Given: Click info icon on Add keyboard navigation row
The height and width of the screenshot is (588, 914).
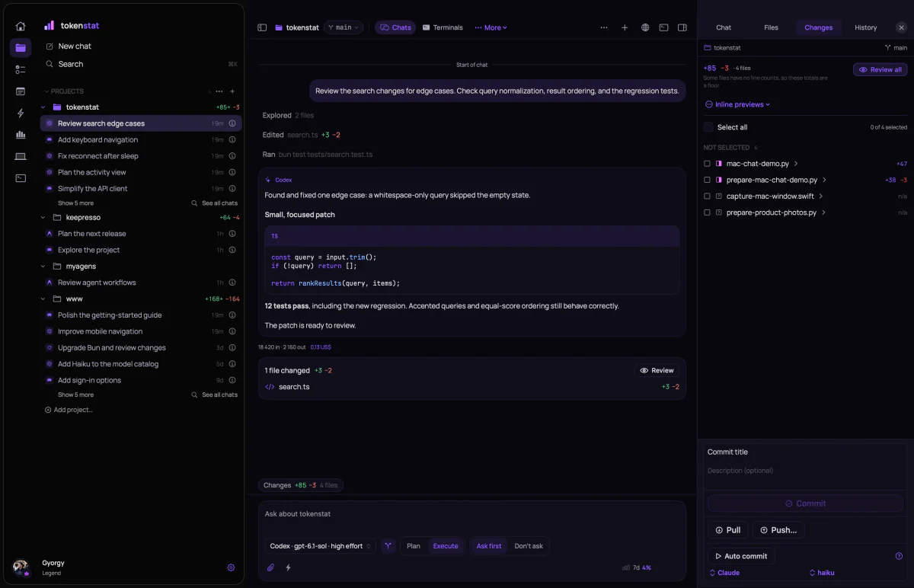Looking at the screenshot, I should tap(232, 139).
